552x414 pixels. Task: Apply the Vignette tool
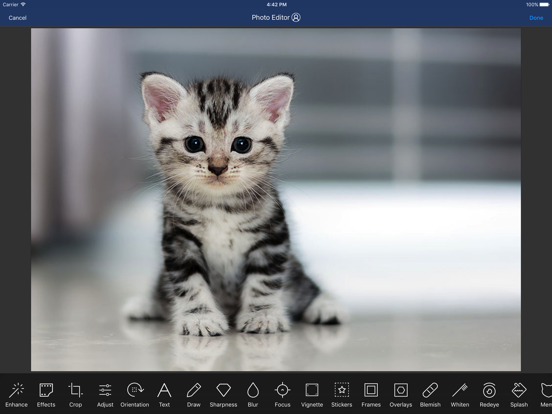[x=312, y=395]
